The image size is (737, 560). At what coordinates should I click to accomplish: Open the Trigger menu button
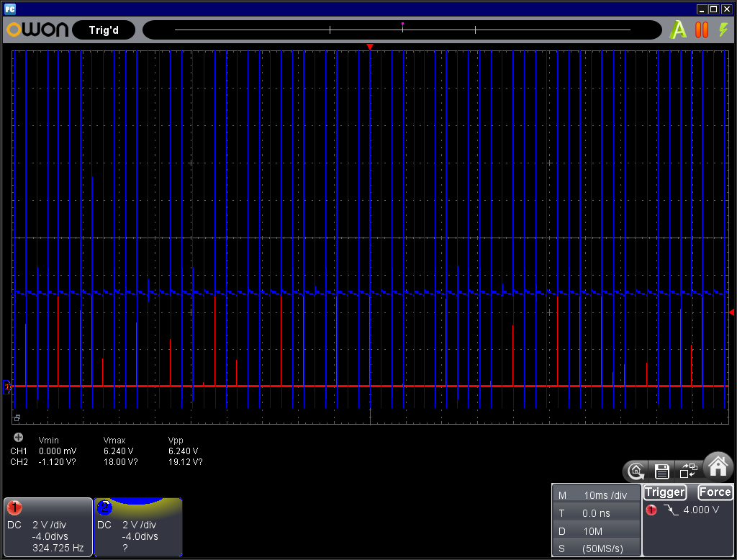tap(664, 492)
